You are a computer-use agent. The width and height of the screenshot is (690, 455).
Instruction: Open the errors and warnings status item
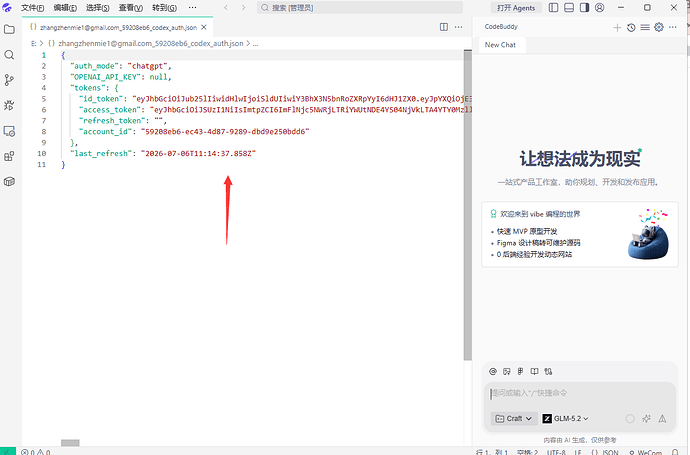point(36,452)
